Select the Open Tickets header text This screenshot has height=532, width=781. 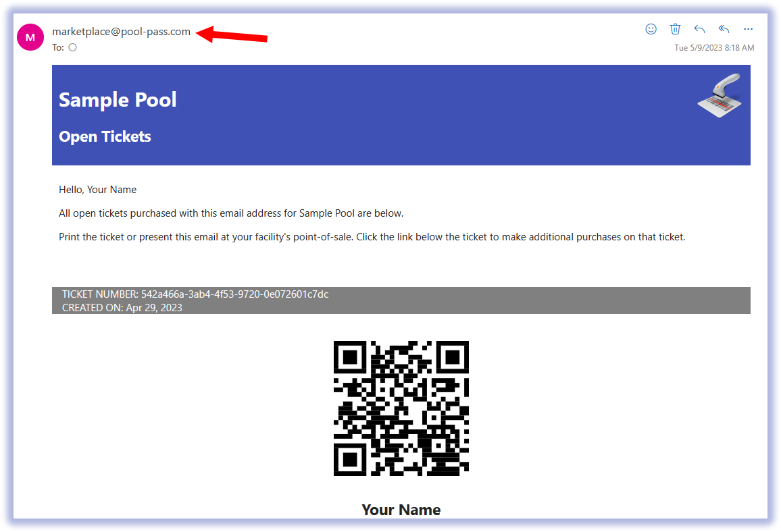click(x=105, y=136)
